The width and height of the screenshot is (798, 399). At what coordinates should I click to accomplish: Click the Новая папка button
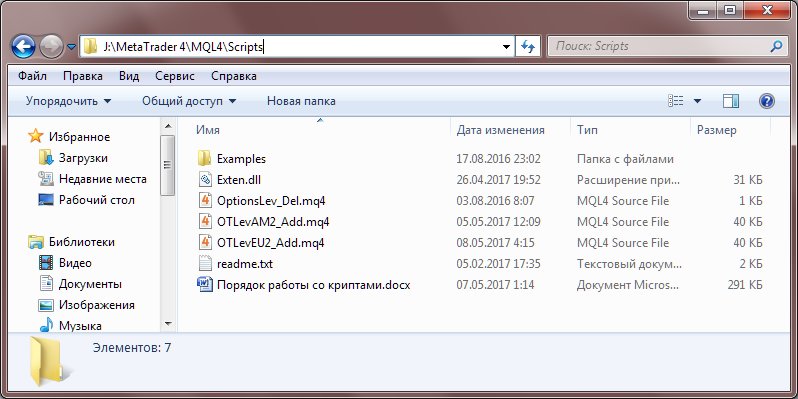click(301, 101)
